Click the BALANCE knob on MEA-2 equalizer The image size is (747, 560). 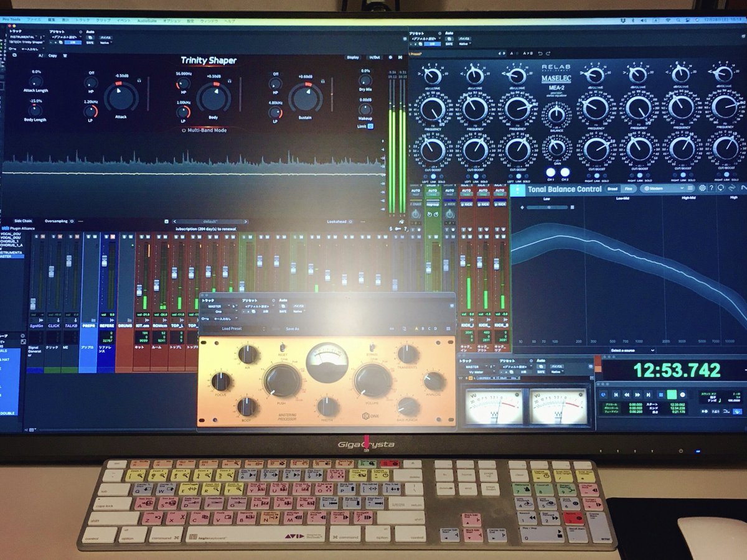coord(556,114)
